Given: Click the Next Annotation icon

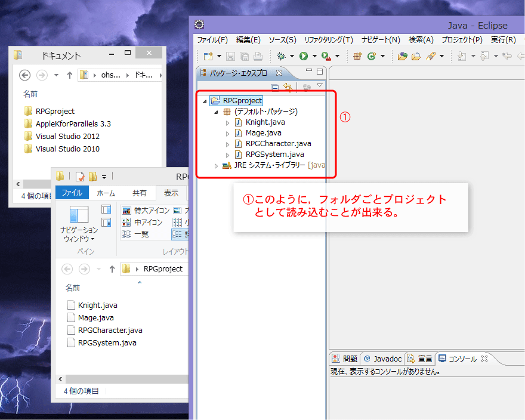Looking at the screenshot, I should tap(462, 56).
